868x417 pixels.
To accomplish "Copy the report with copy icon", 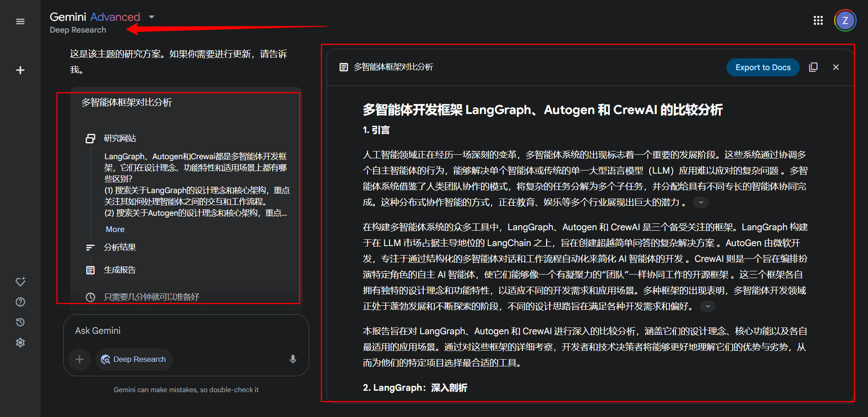I will coord(813,67).
